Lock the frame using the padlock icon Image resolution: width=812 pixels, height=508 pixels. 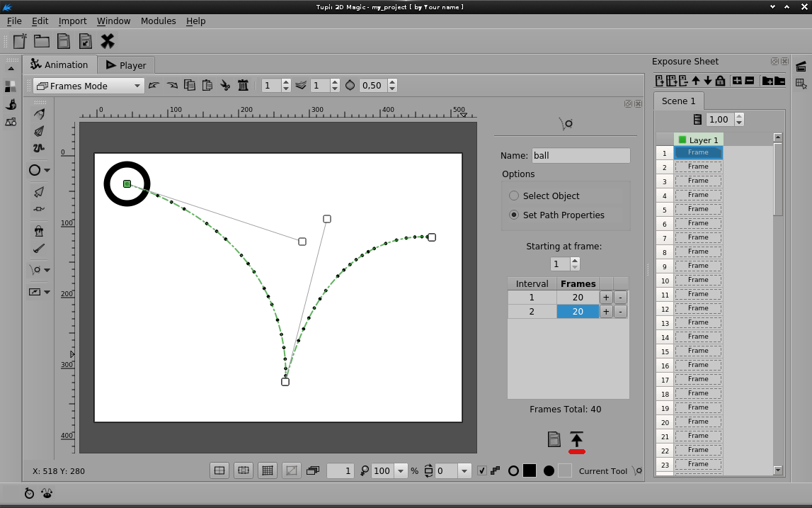pos(720,81)
